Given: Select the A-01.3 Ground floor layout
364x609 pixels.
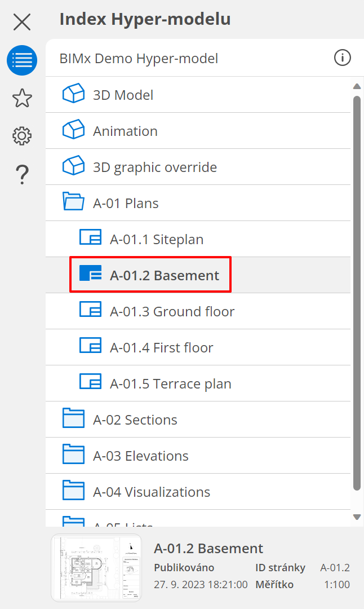Looking at the screenshot, I should point(172,311).
